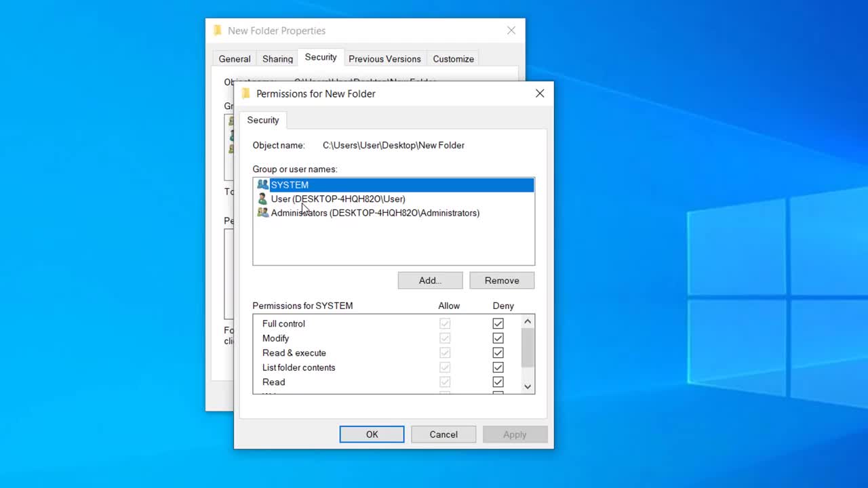Toggle Deny checkbox for Read
Image resolution: width=868 pixels, height=488 pixels.
coord(498,382)
